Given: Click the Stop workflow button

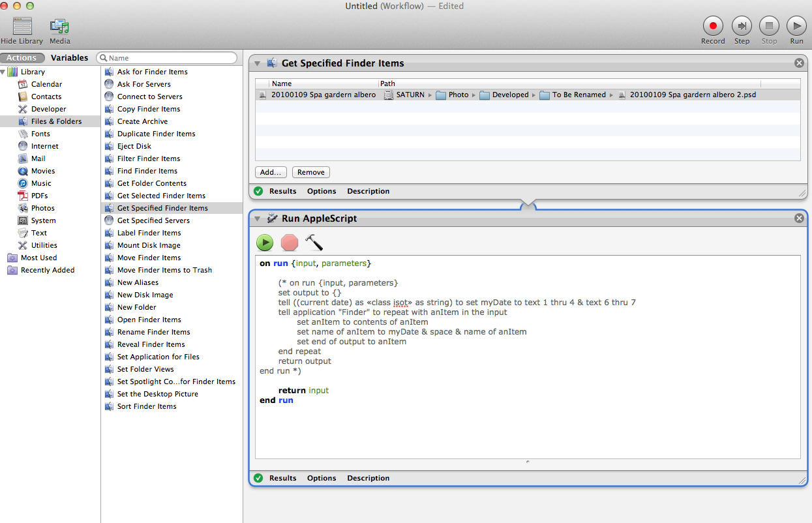Looking at the screenshot, I should 769,26.
